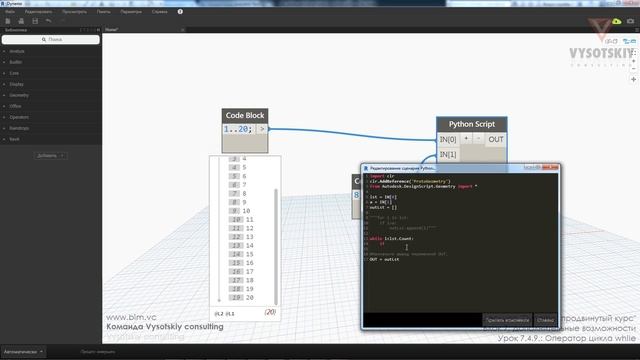Open the Пакеты menu
Viewport: 640px width, 360px height.
(x=104, y=12)
